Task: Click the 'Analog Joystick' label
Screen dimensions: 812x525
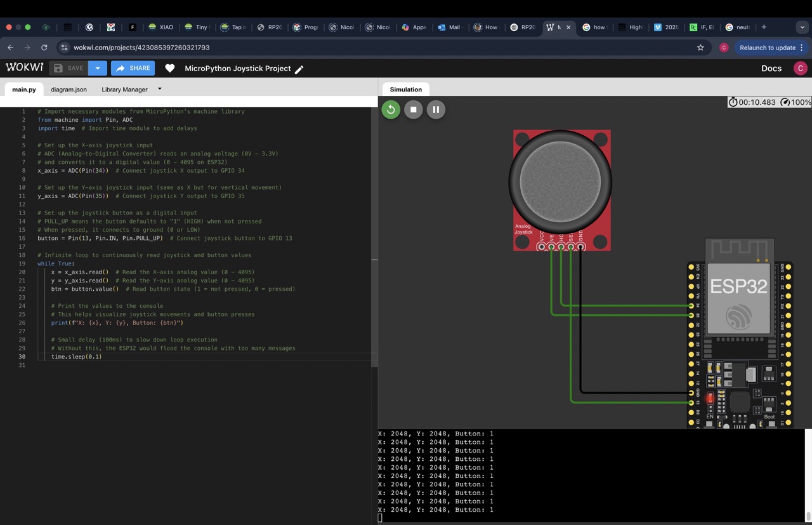Action: click(523, 229)
